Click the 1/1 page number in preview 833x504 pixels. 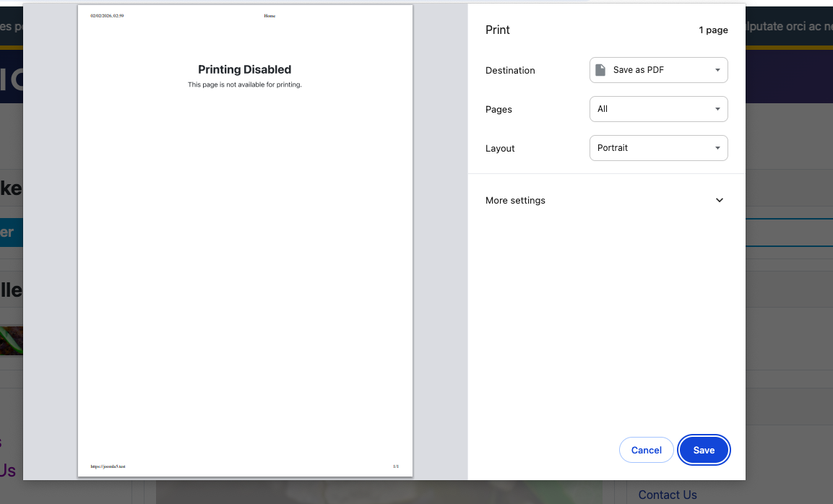395,466
